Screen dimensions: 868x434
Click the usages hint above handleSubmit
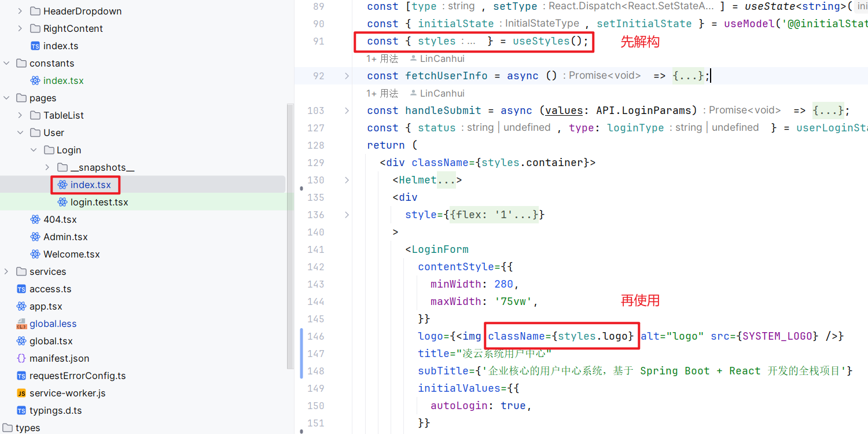pyautogui.click(x=382, y=93)
